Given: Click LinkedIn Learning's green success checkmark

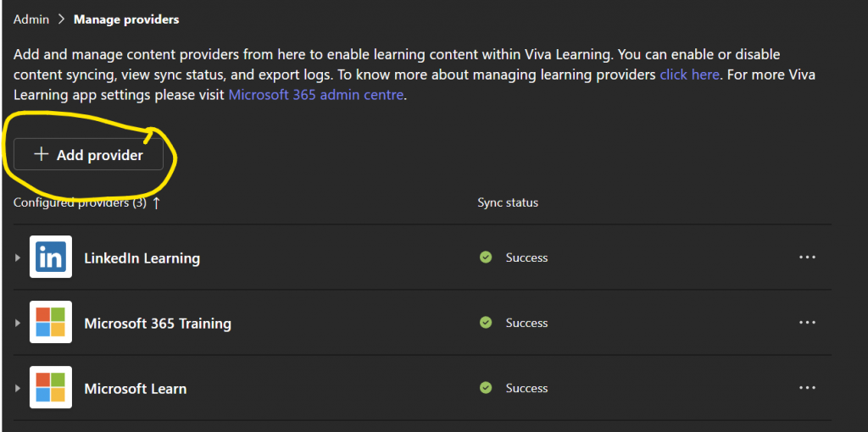Looking at the screenshot, I should pyautogui.click(x=486, y=258).
